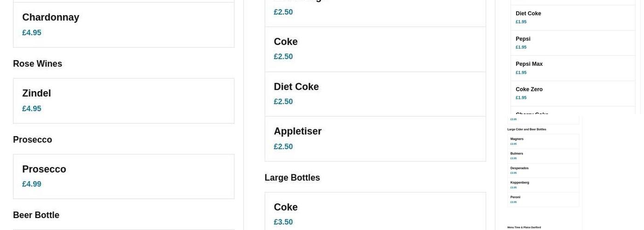Choose the Prosecco item priced £4.99
This screenshot has height=230, width=644.
point(123,176)
